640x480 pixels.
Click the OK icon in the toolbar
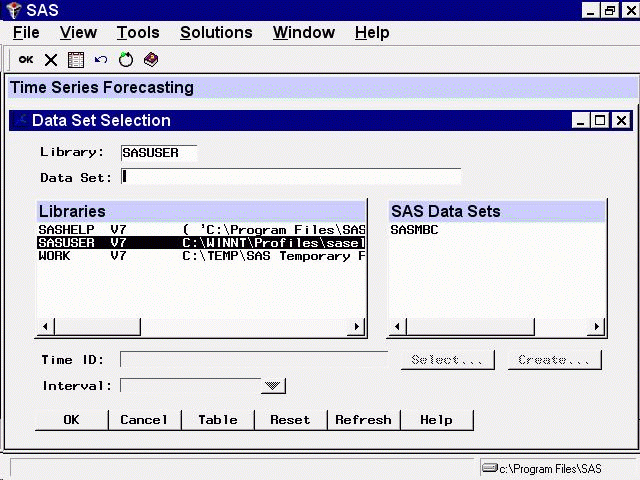(x=26, y=60)
